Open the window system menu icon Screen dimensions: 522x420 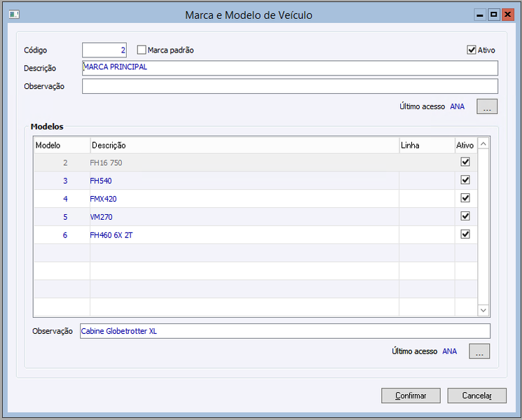pos(14,15)
